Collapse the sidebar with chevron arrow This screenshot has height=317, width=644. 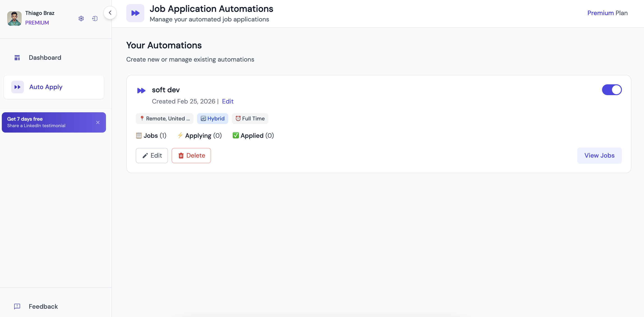pos(110,13)
